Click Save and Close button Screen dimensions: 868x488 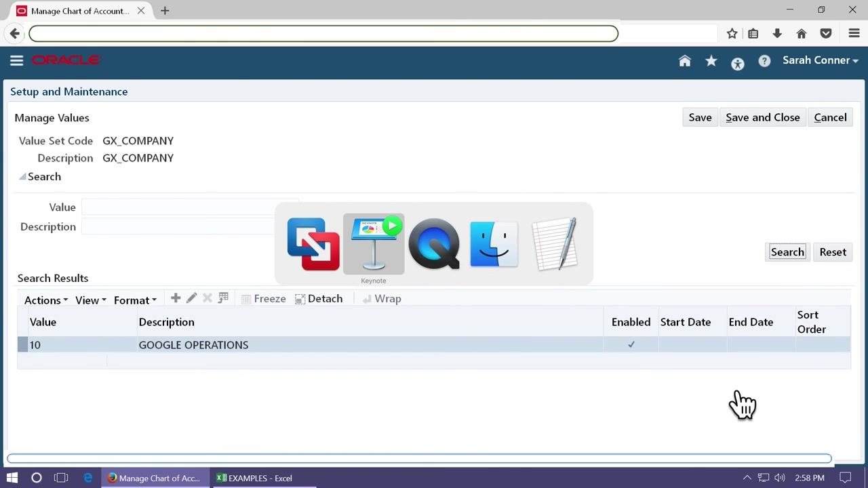tap(763, 117)
